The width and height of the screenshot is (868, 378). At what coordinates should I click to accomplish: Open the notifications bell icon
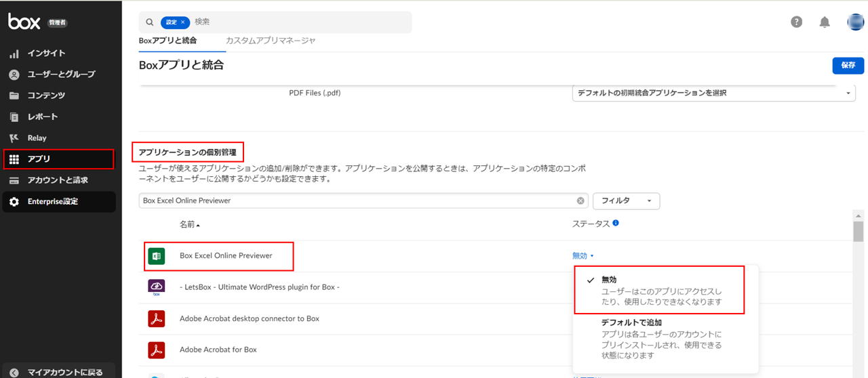[x=825, y=22]
